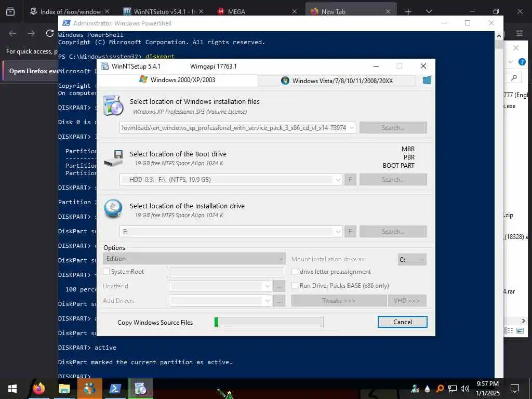Open Installation drive F: dropdown
This screenshot has height=399, width=532.
pos(338,231)
